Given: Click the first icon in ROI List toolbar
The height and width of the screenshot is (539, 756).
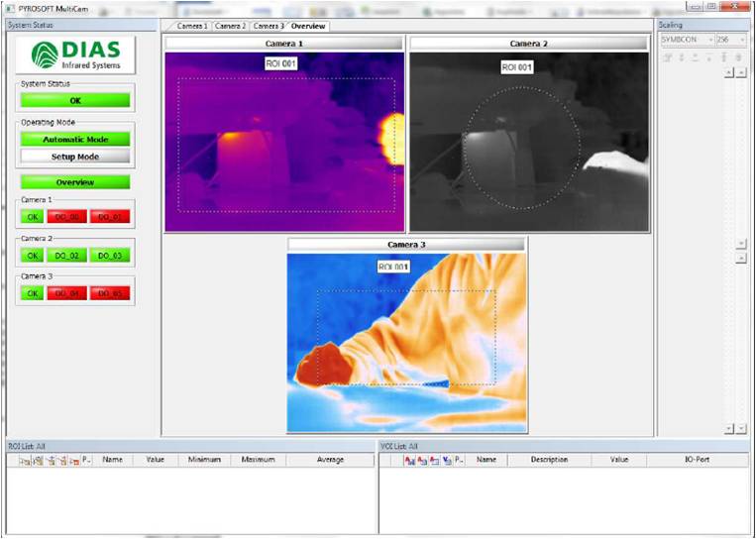Looking at the screenshot, I should coord(24,461).
